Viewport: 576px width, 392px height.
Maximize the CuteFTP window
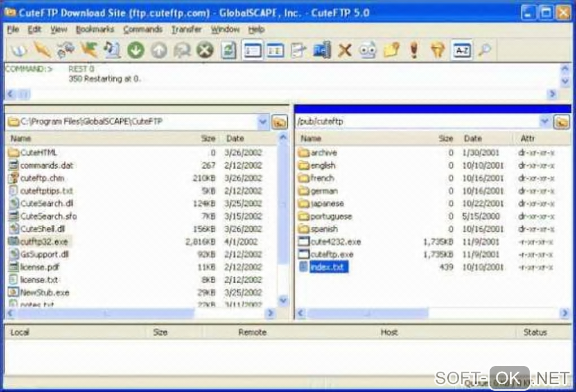pos(546,13)
